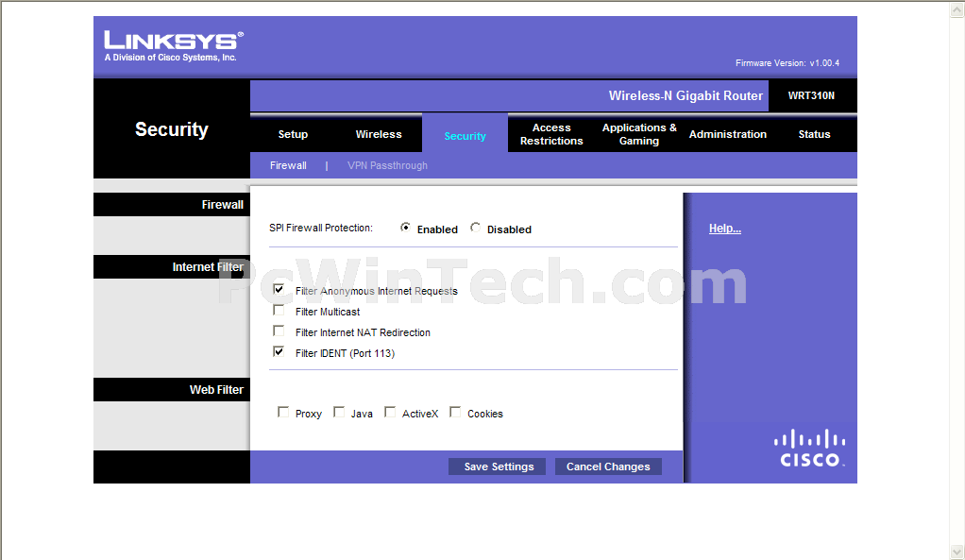This screenshot has height=560, width=965.
Task: Open the Setup tab
Action: tap(293, 134)
